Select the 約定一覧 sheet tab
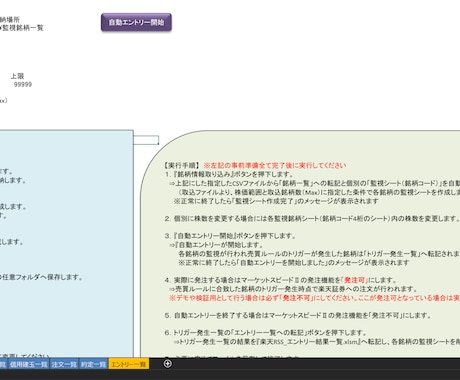The width and height of the screenshot is (460, 380). click(93, 364)
